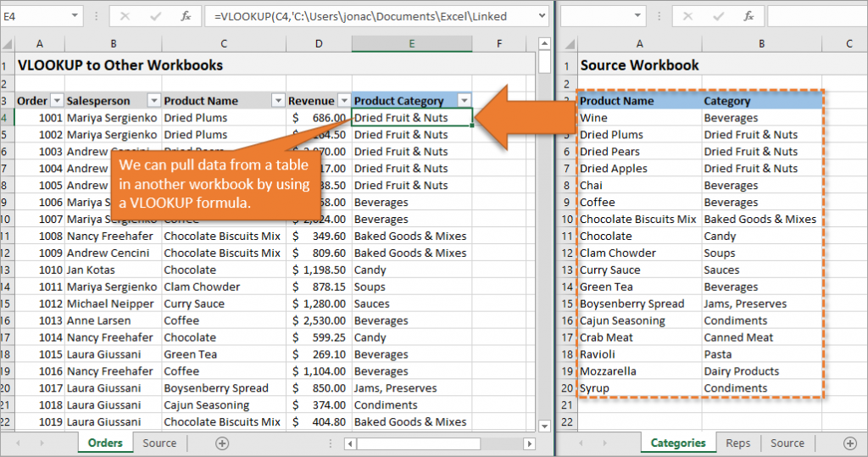Click the Insert Function fx icon in left workbook

pos(185,16)
